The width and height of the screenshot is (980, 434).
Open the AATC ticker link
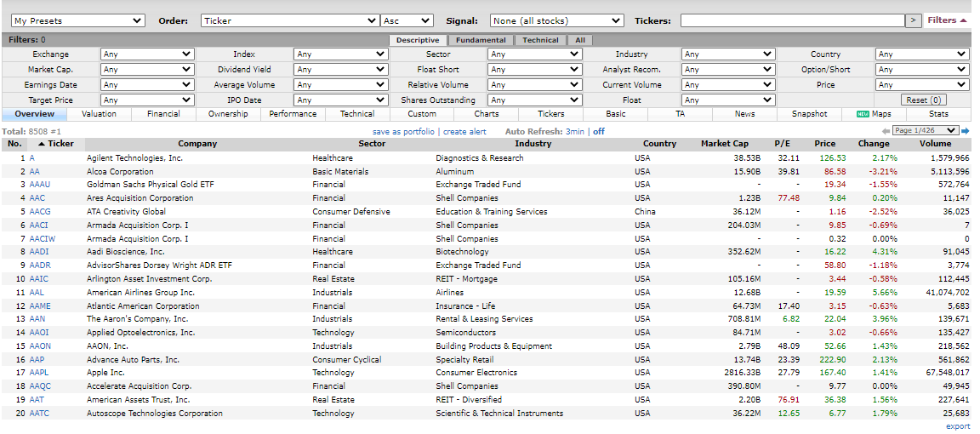coord(39,414)
